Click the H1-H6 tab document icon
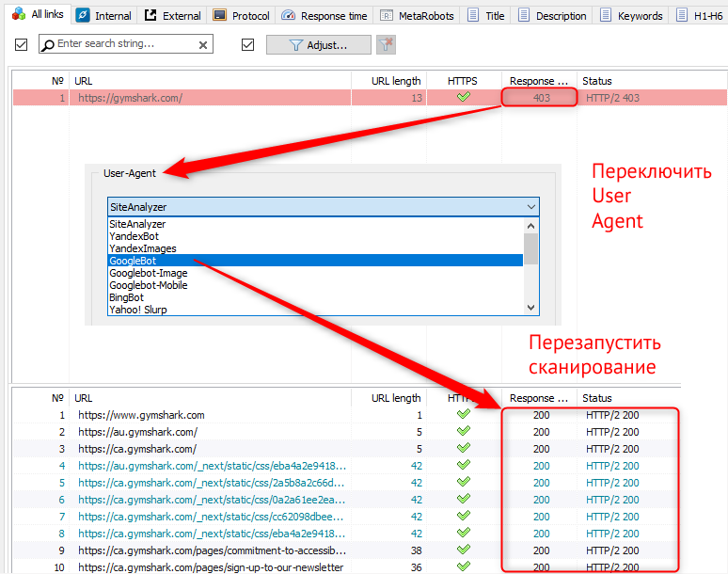This screenshot has width=728, height=574. [682, 15]
